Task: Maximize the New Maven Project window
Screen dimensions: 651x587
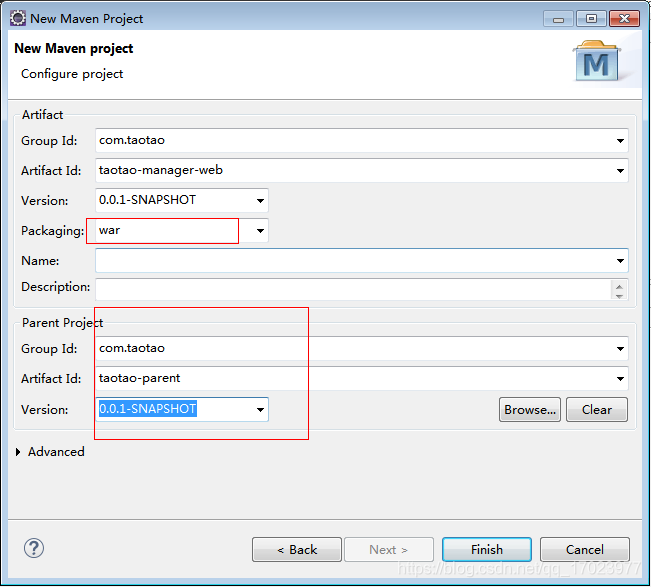Action: pyautogui.click(x=591, y=19)
